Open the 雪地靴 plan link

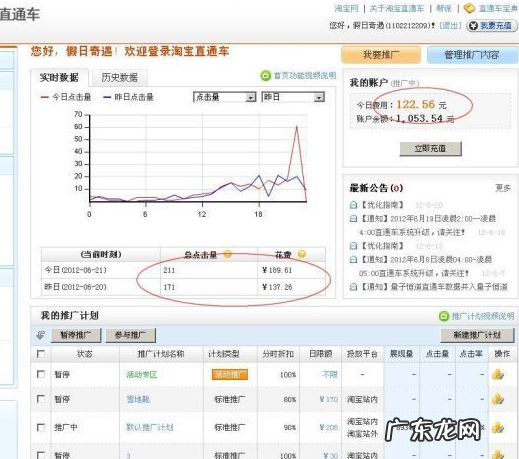coord(138,399)
